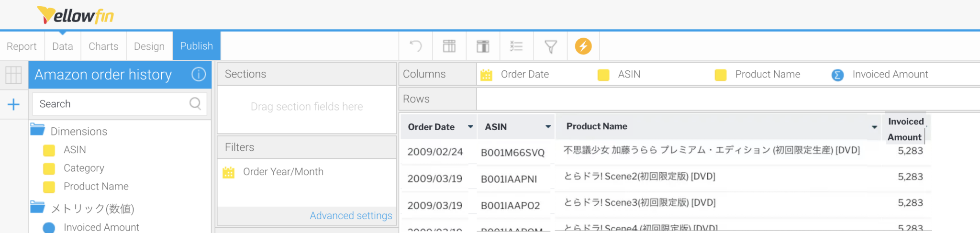Click the product name とらドラ! Scene2
Viewport: 980px width, 233px height.
639,177
